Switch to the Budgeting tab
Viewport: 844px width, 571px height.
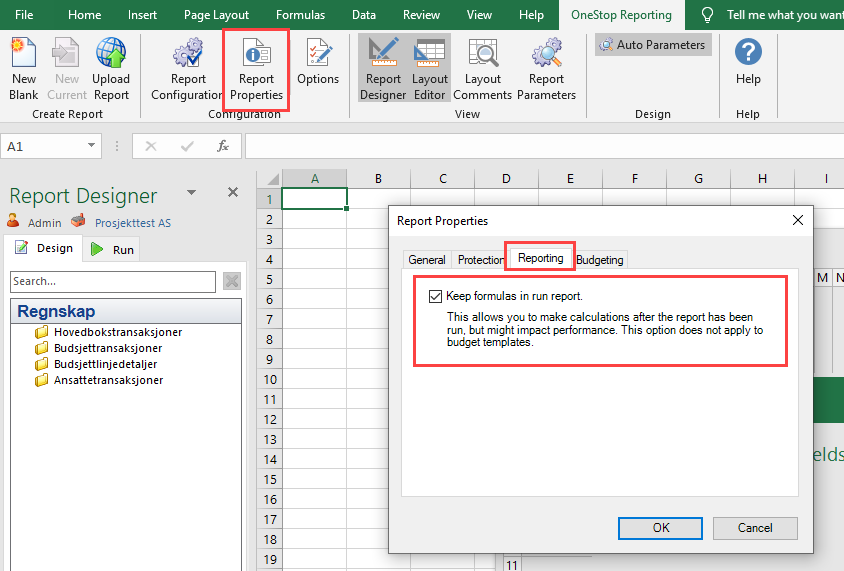click(600, 260)
